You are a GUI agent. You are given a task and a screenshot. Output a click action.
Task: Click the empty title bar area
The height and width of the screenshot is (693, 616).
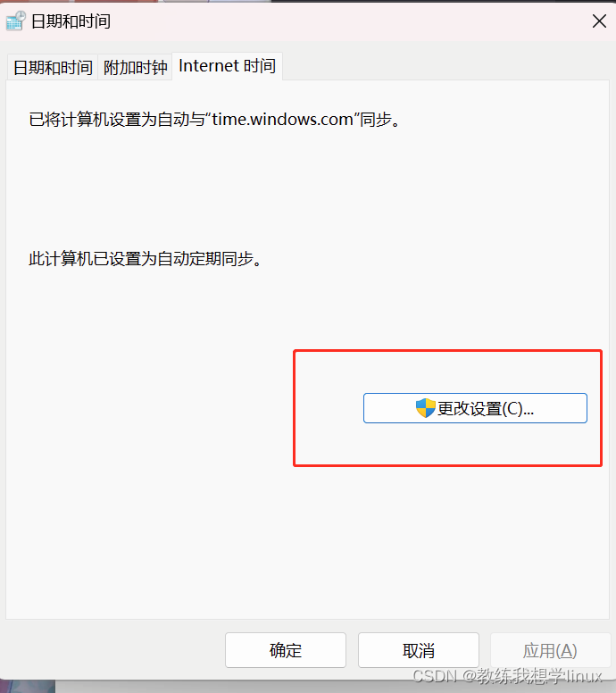(x=349, y=21)
